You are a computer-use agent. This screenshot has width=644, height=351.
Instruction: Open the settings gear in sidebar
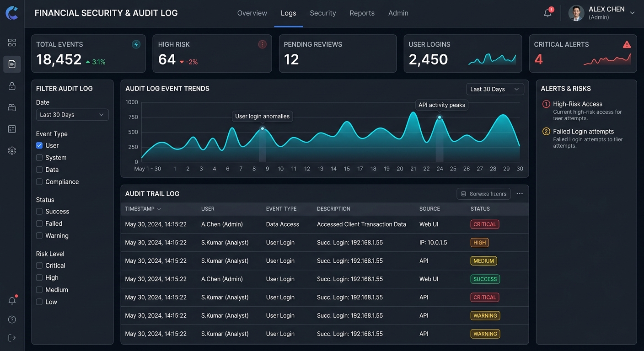pos(12,150)
